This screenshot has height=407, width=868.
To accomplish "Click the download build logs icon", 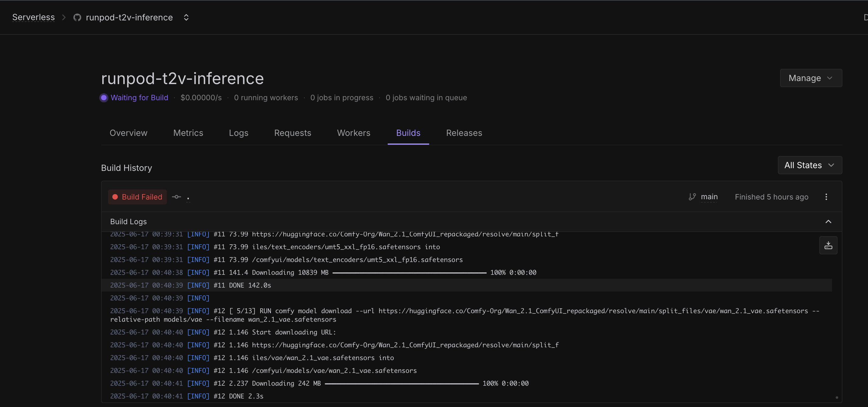I will 828,246.
